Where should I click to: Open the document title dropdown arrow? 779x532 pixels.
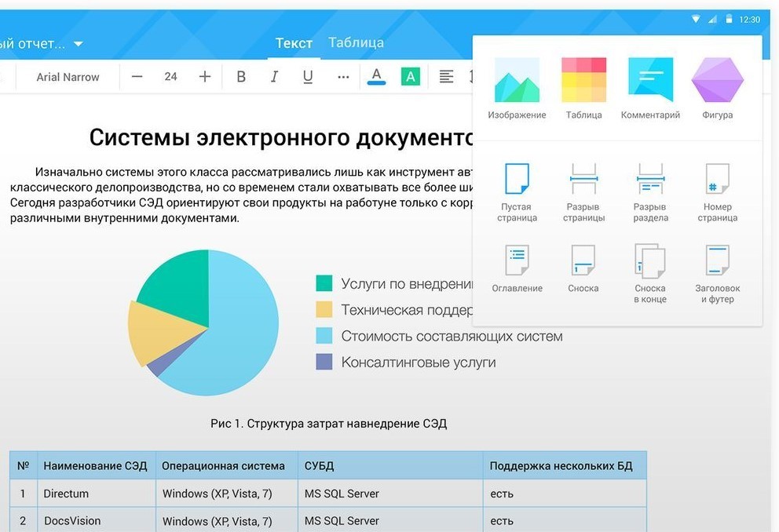click(78, 44)
